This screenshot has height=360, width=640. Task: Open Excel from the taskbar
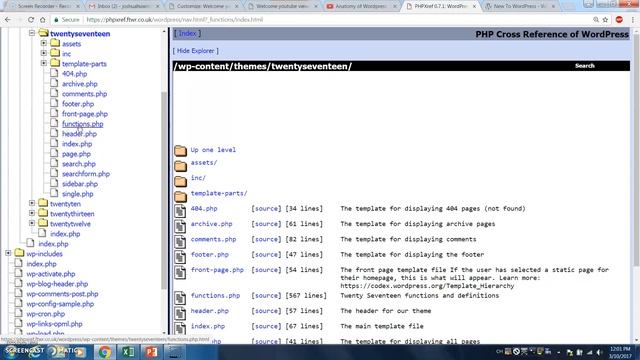click(128, 352)
